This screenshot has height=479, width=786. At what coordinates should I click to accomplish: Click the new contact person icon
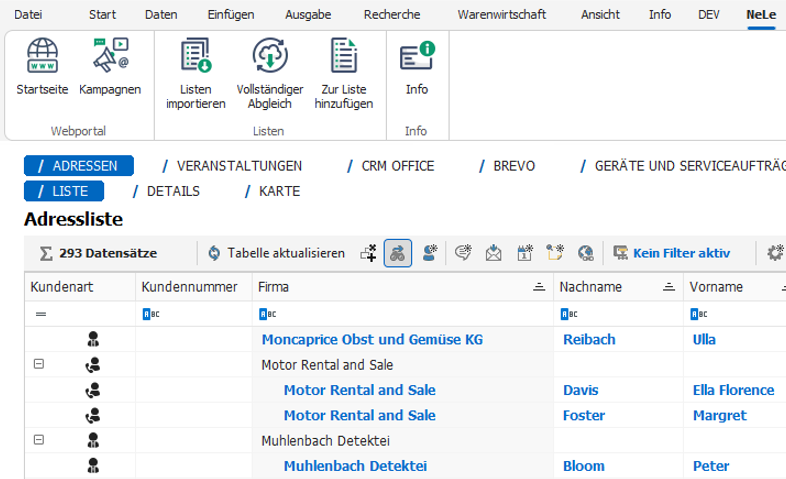(430, 253)
